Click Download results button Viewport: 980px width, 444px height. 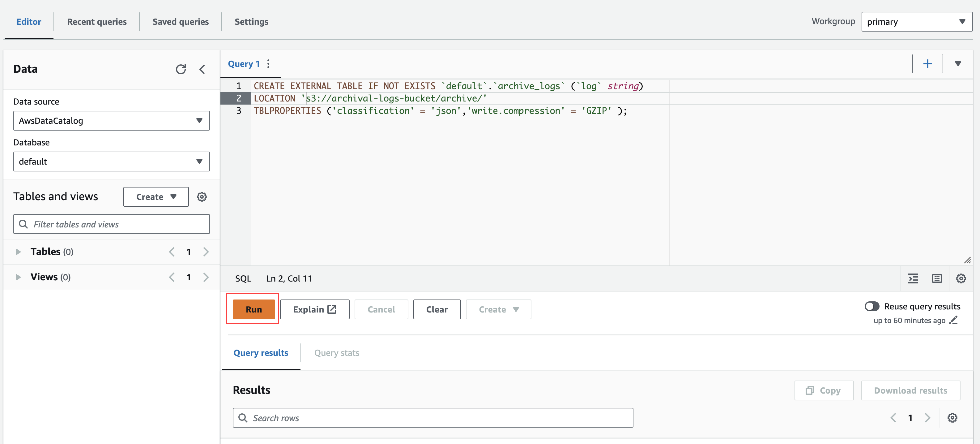[x=911, y=390]
